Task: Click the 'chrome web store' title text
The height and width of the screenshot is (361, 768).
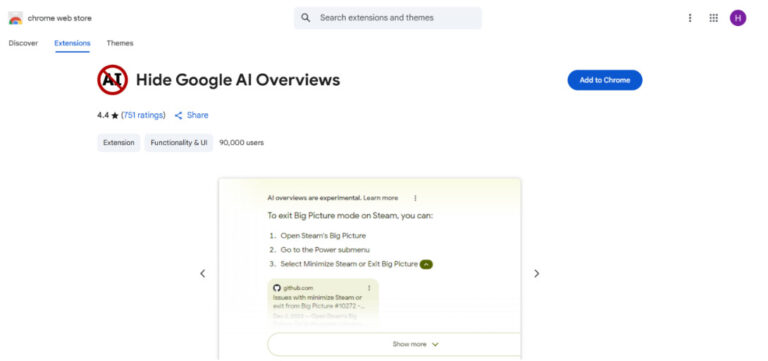Action: (x=59, y=18)
